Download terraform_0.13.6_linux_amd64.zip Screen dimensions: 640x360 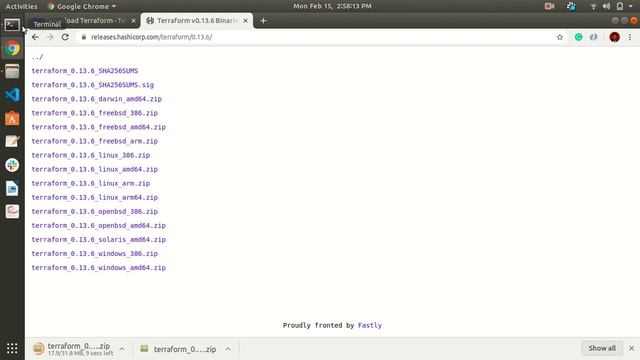tap(95, 169)
